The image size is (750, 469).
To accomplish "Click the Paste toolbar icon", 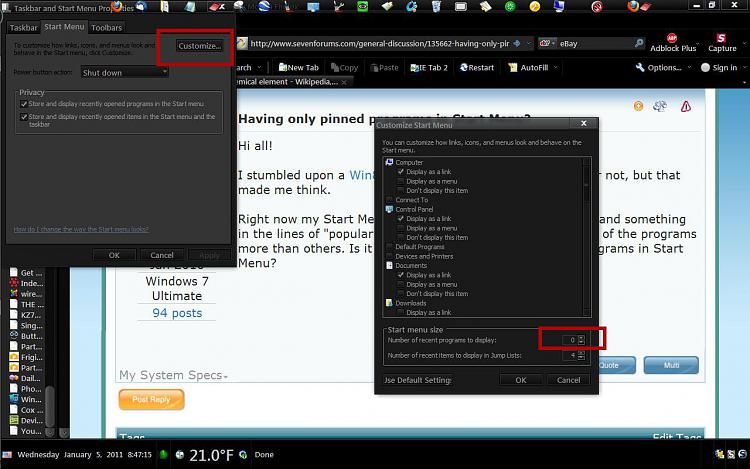I will (x=385, y=67).
